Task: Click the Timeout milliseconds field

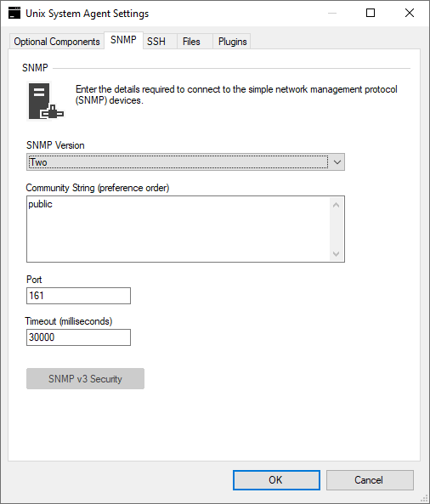Action: pyautogui.click(x=78, y=337)
